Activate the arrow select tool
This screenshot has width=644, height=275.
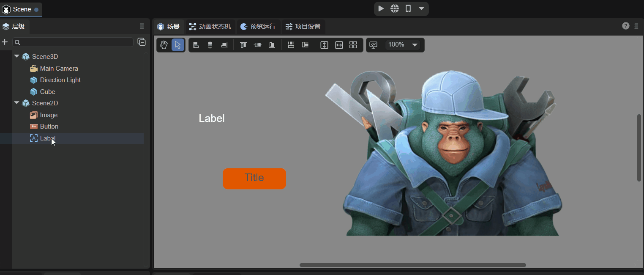click(x=178, y=45)
